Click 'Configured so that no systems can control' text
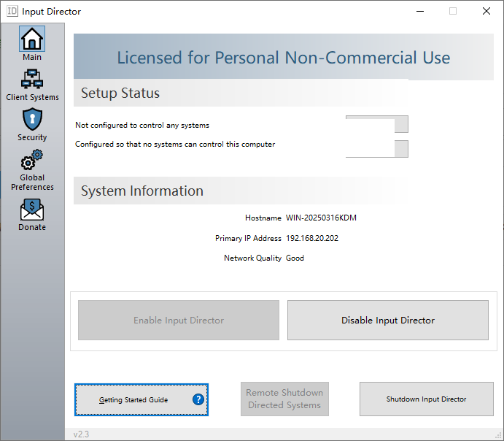 click(175, 144)
